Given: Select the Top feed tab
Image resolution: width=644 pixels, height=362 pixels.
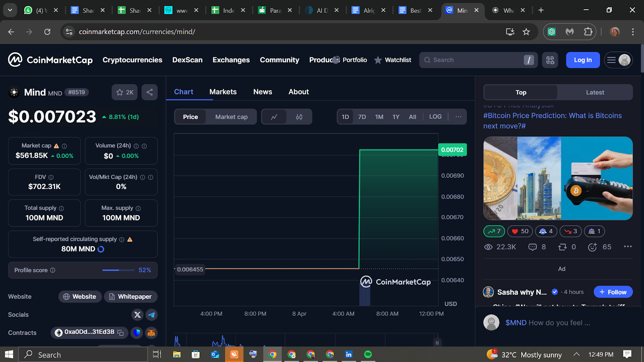Looking at the screenshot, I should 521,92.
